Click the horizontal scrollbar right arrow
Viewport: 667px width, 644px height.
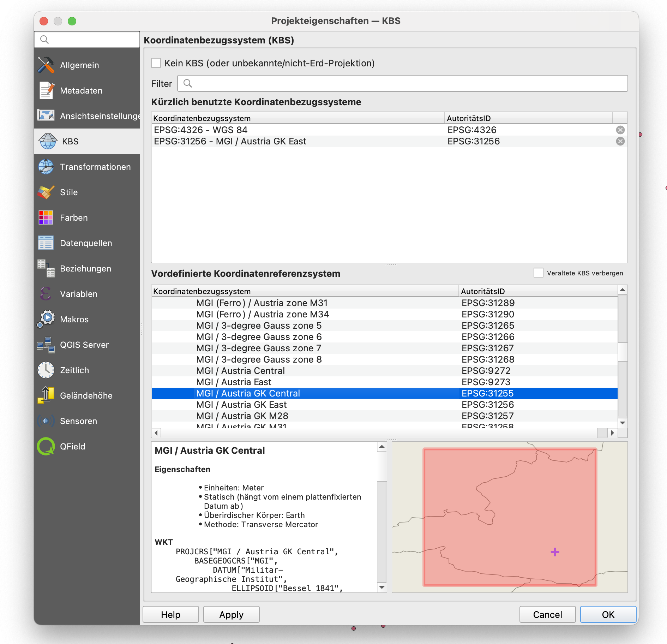point(612,433)
